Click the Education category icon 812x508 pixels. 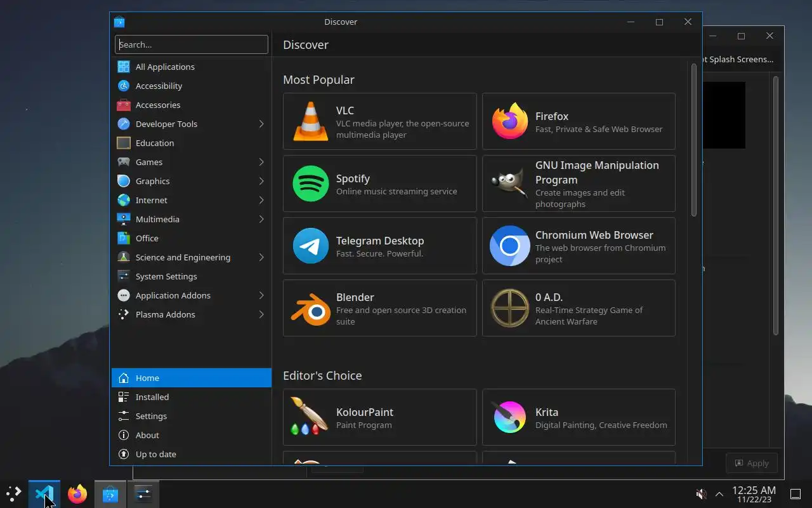click(x=124, y=143)
